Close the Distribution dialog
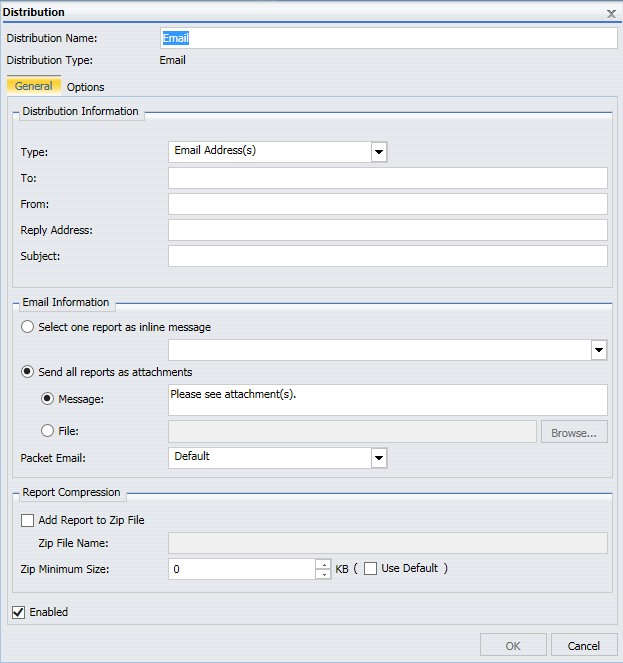 click(611, 14)
